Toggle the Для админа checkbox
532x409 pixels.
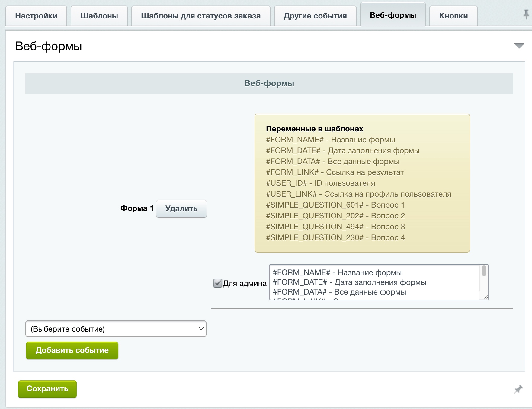[x=217, y=283]
